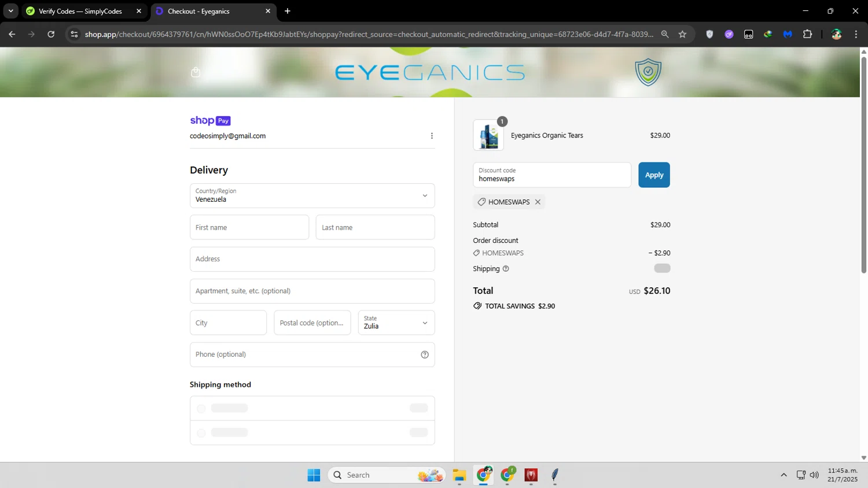Expand the State dropdown showing Zulia

[x=396, y=323]
